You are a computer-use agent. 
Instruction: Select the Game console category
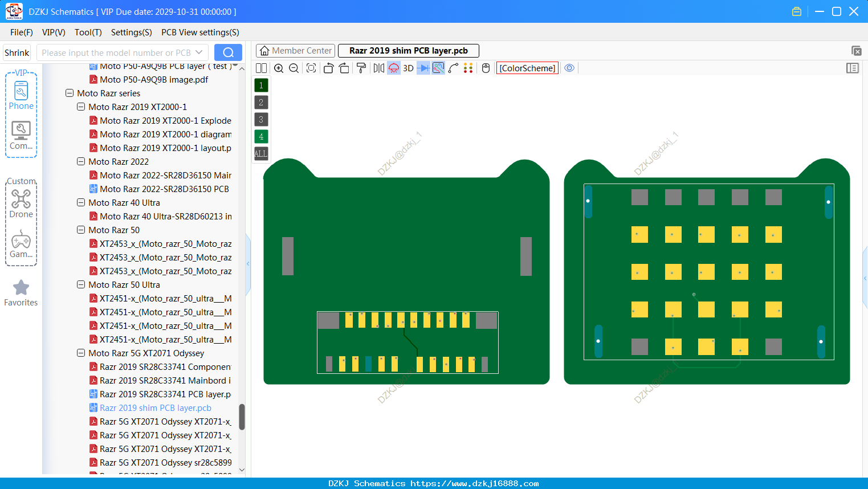[x=21, y=244]
